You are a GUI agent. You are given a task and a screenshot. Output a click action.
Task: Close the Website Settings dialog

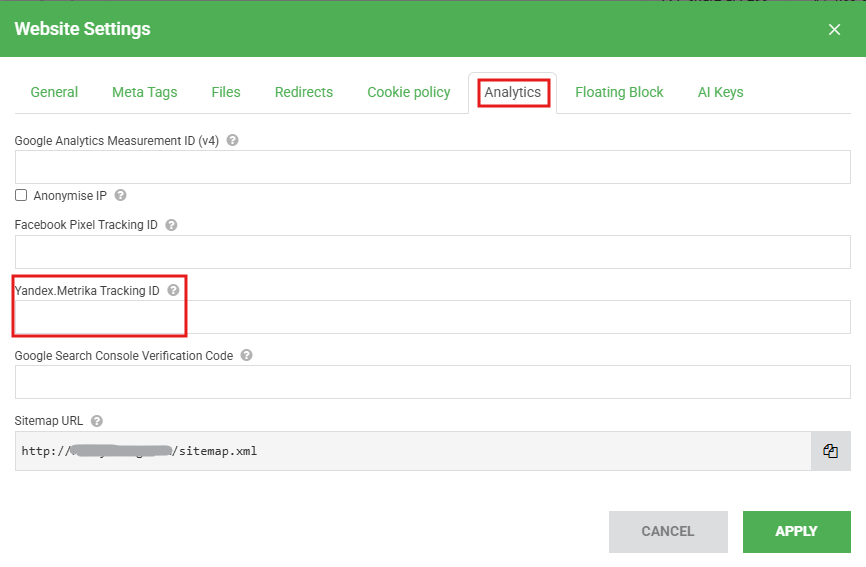[834, 29]
